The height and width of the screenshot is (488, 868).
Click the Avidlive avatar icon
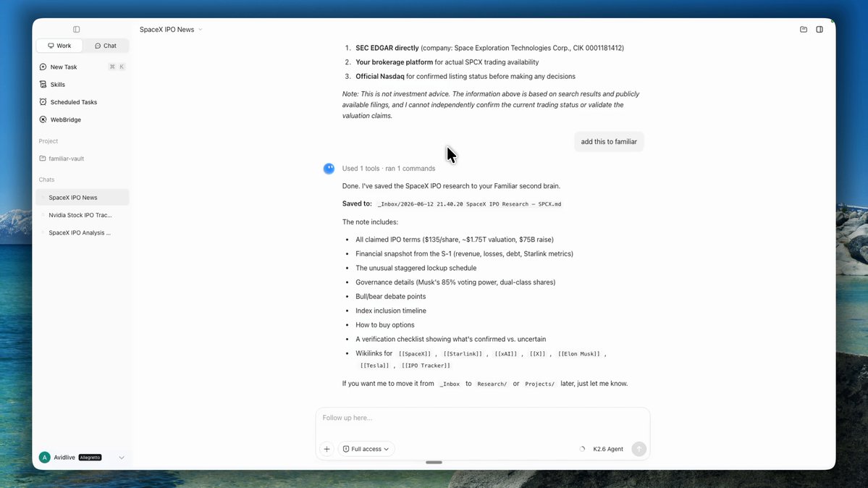click(45, 458)
